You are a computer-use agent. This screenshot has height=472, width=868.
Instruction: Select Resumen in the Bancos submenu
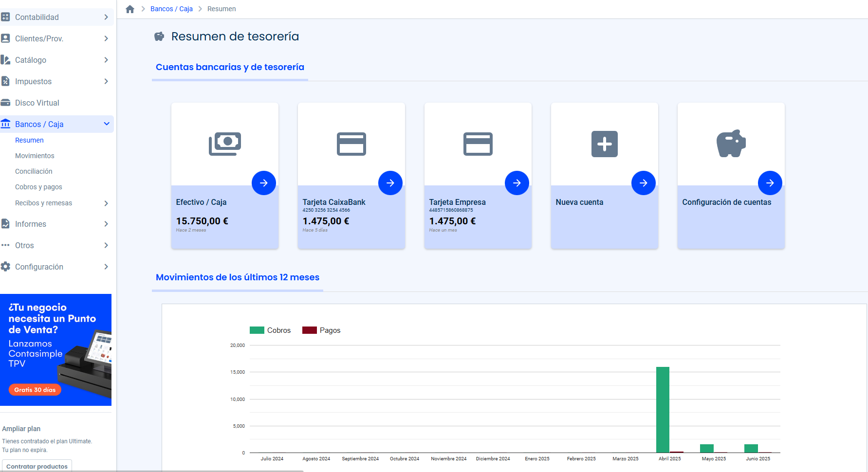click(x=29, y=140)
